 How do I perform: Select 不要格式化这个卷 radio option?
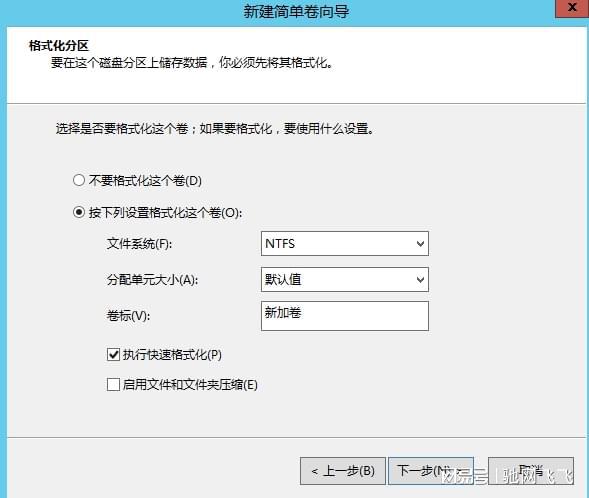79,180
